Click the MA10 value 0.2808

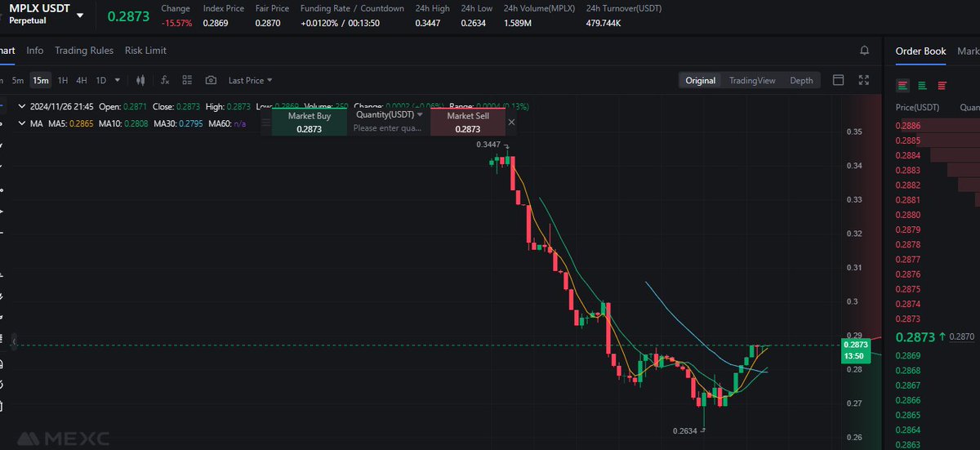pyautogui.click(x=136, y=123)
